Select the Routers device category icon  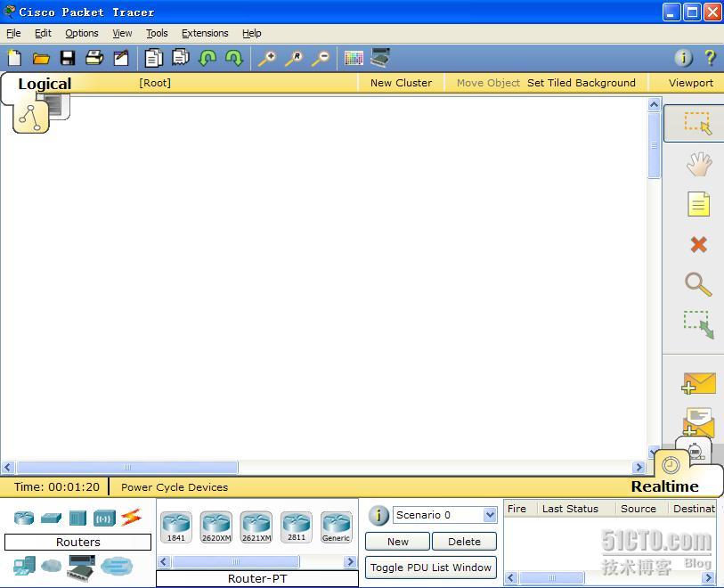tap(24, 518)
